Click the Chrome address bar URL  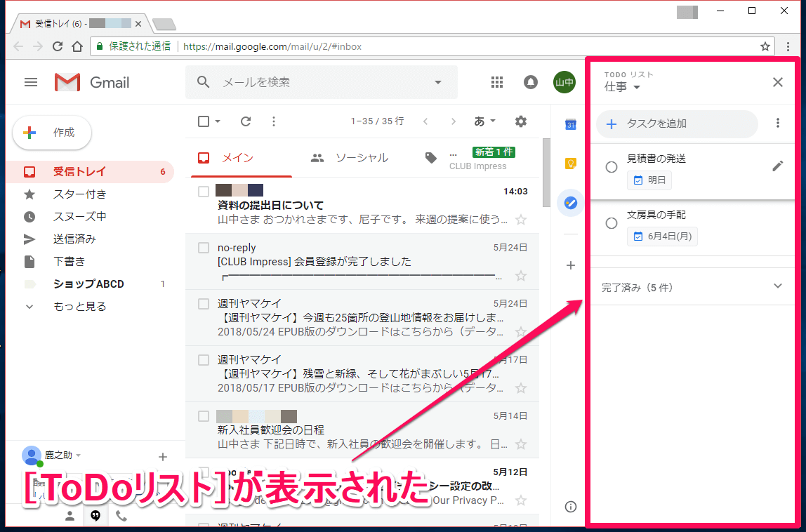coord(272,46)
